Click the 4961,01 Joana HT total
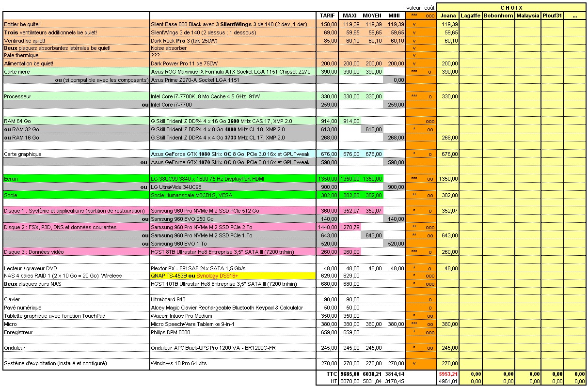This screenshot has height=387, width=588. (x=448, y=381)
